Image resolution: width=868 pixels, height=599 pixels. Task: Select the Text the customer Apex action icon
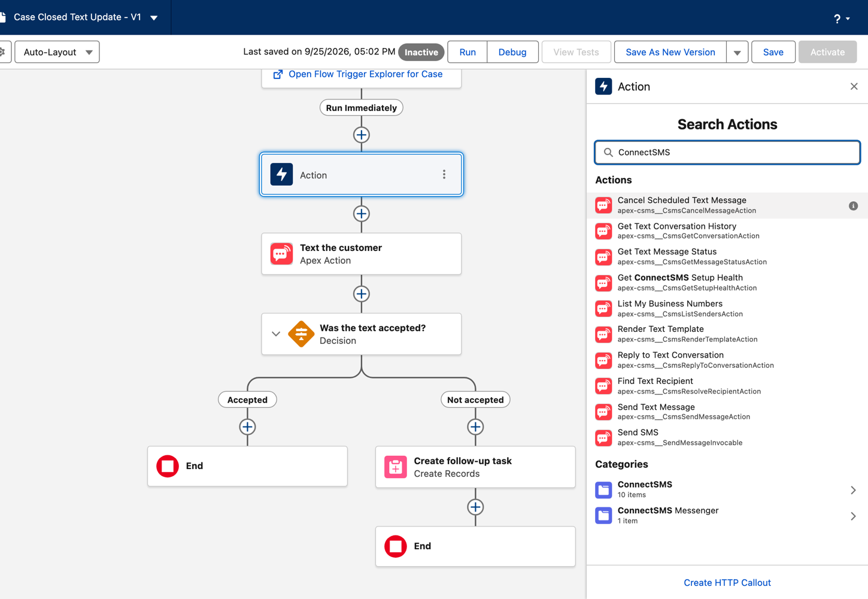point(281,254)
